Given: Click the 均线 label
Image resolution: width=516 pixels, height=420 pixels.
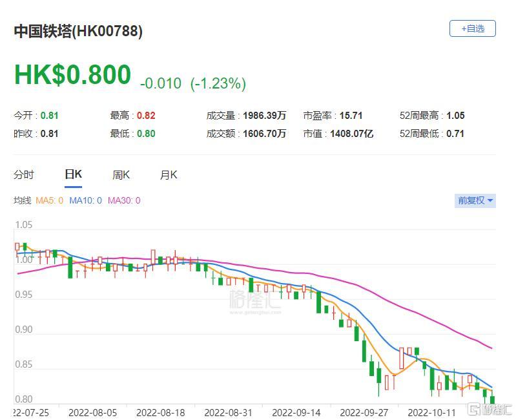Looking at the screenshot, I should [23, 200].
